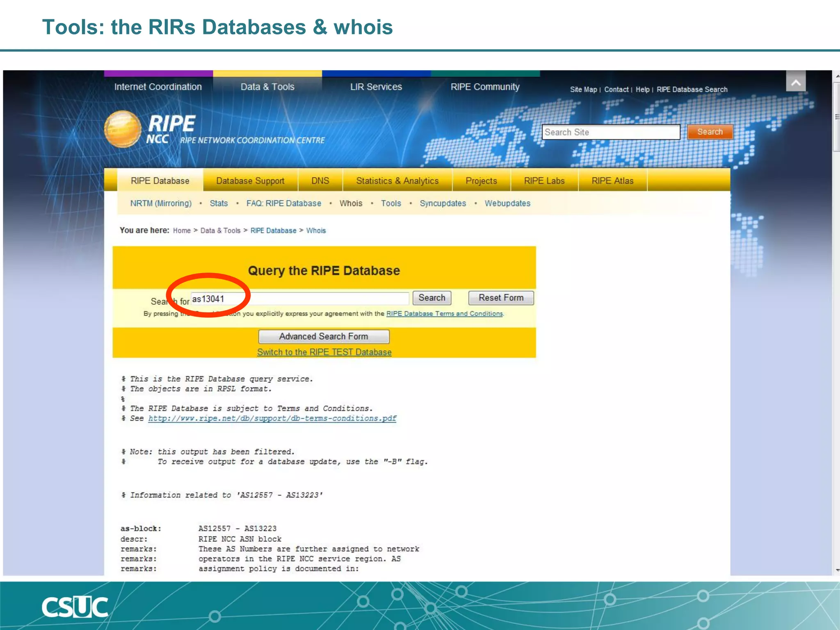This screenshot has width=840, height=630.
Task: Go to RIPE Database breadcrumb
Action: [x=273, y=231]
